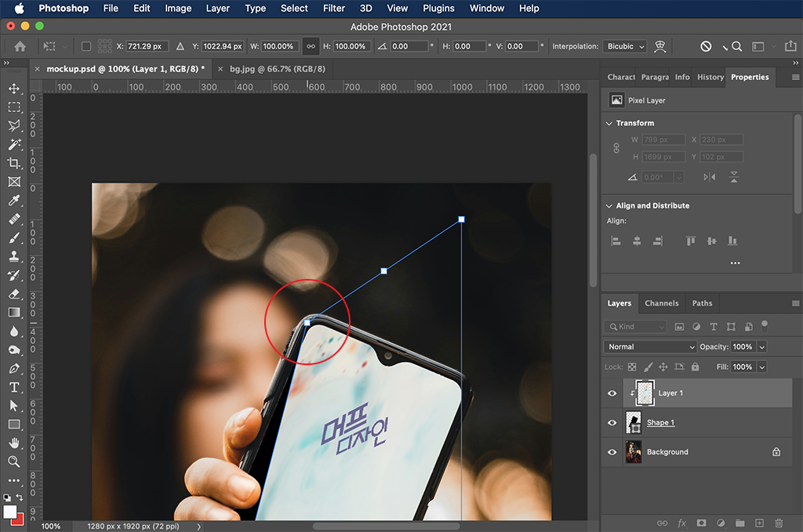
Task: Switch to bg.jpg document tab
Action: tap(277, 69)
